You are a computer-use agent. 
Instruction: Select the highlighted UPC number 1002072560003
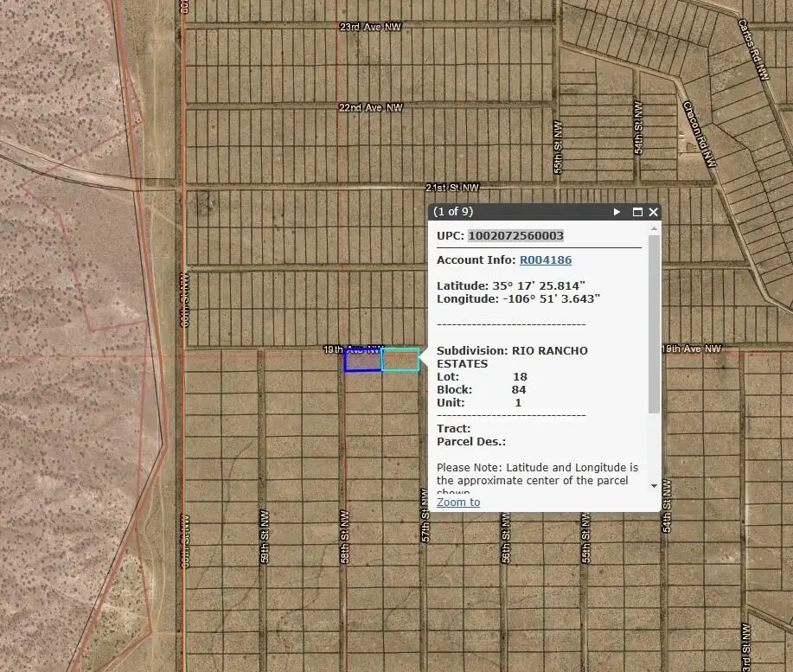tap(514, 234)
